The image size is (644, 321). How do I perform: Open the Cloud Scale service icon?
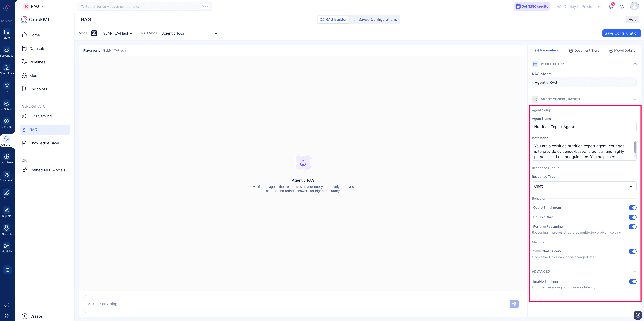7,68
